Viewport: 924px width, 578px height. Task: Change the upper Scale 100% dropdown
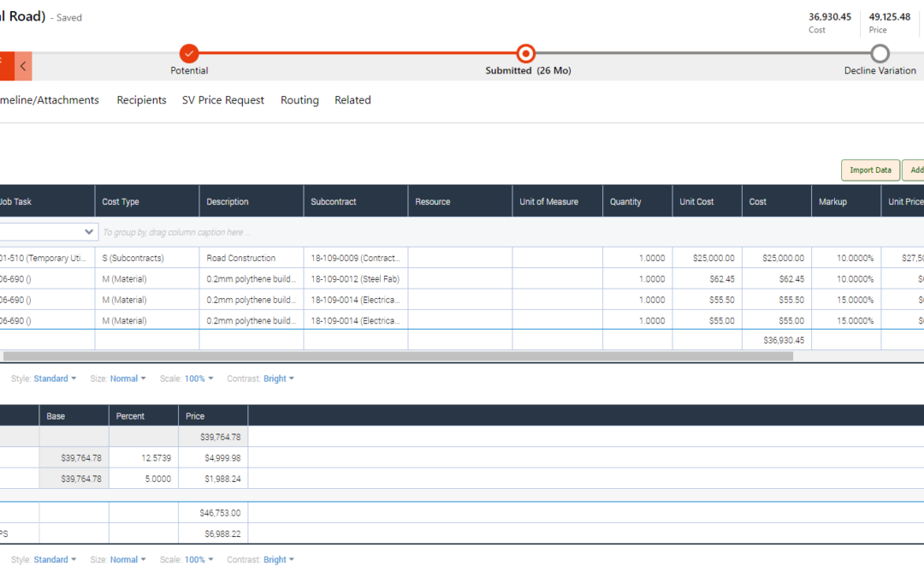[x=198, y=378]
